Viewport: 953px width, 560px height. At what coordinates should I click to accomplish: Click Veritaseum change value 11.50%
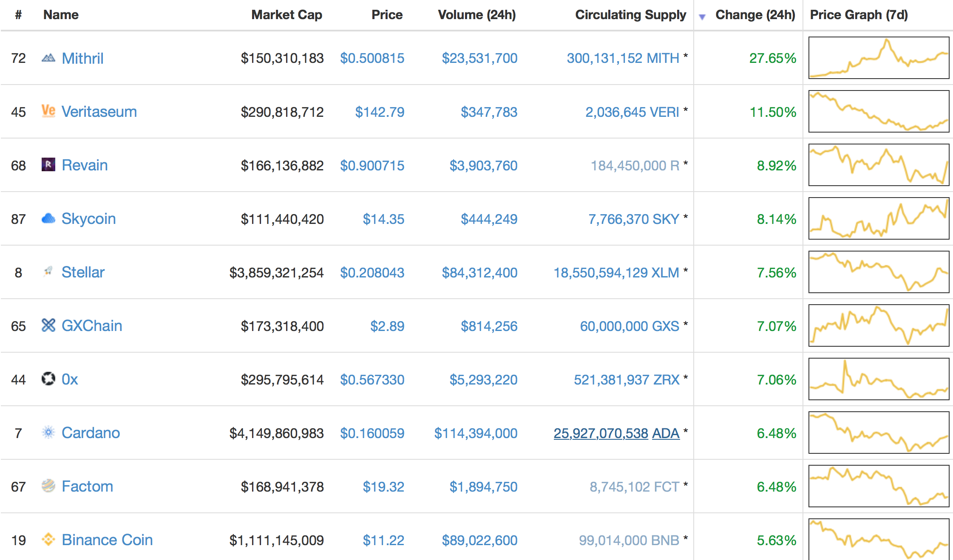pos(772,112)
